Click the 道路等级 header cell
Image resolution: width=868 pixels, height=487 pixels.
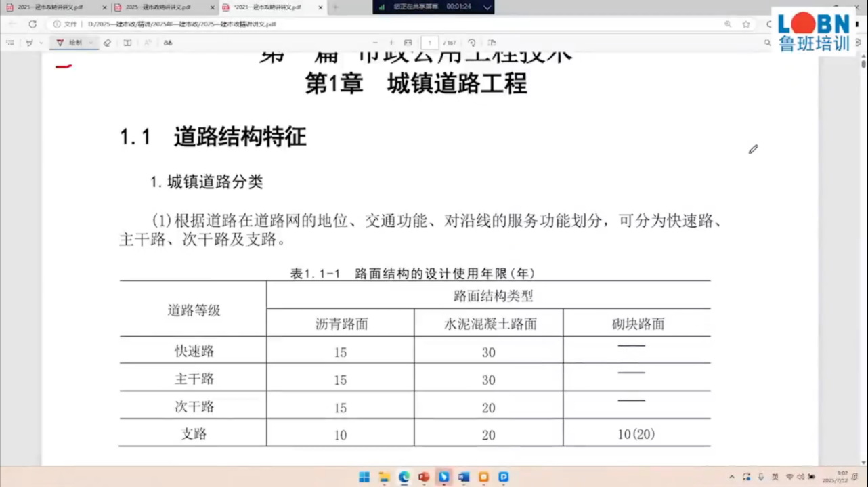coord(194,310)
